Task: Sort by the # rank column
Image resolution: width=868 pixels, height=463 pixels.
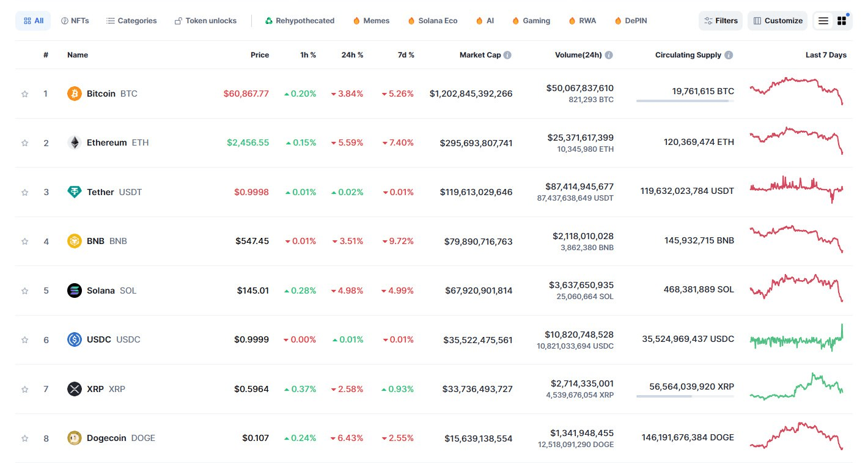Action: tap(46, 55)
